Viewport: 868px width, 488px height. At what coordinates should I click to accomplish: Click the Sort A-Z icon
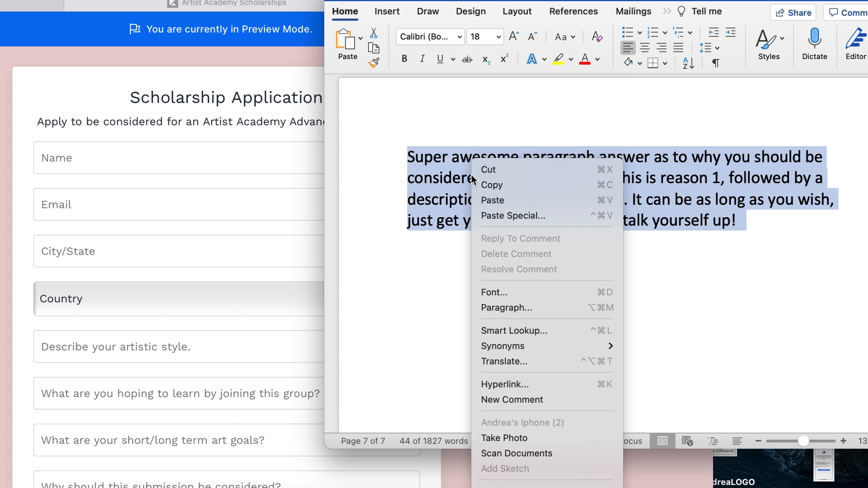(688, 63)
